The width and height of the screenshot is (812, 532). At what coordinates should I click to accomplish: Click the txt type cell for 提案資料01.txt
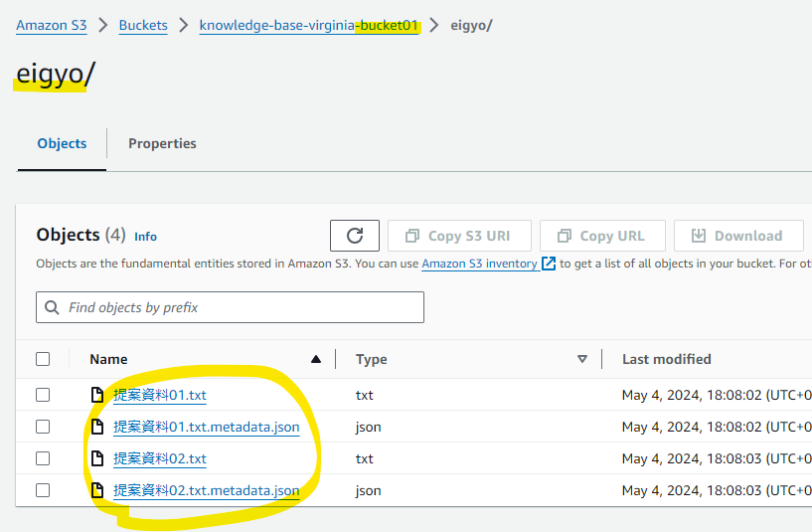(364, 395)
